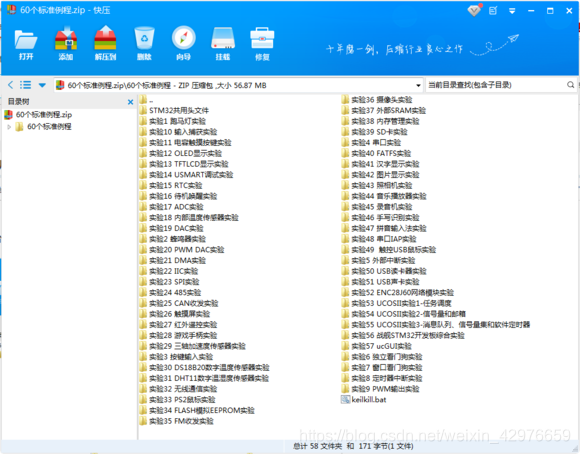Select folder 实验48 串口IAP实验
The height and width of the screenshot is (454, 580).
click(379, 239)
